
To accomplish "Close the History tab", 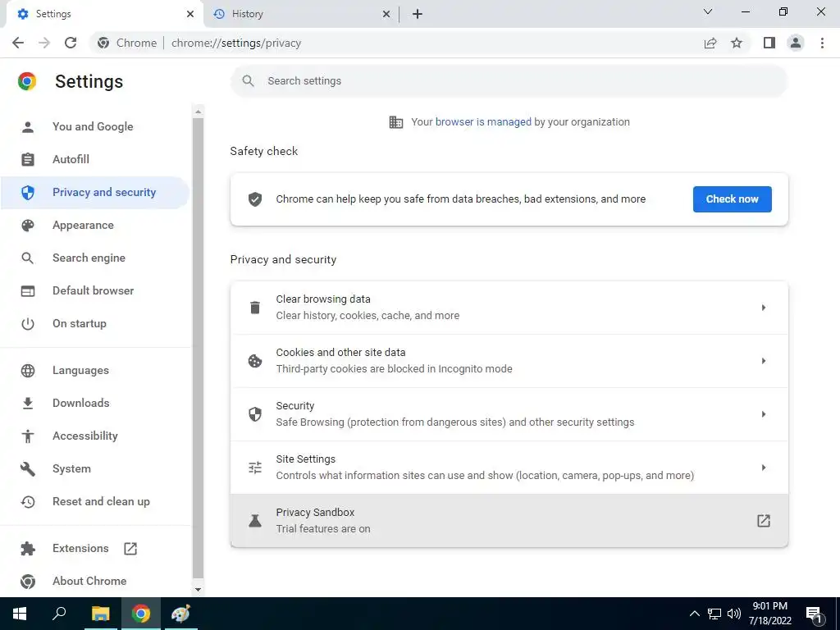I will coord(386,14).
